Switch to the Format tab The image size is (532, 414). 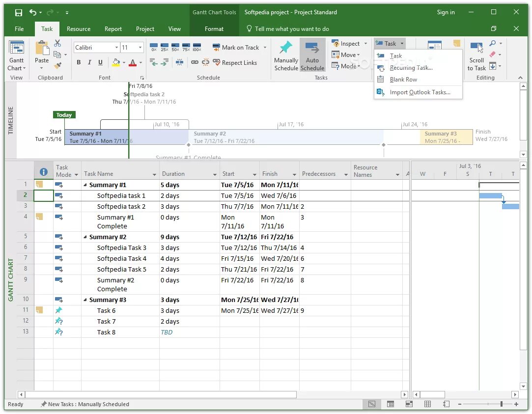[x=214, y=29]
